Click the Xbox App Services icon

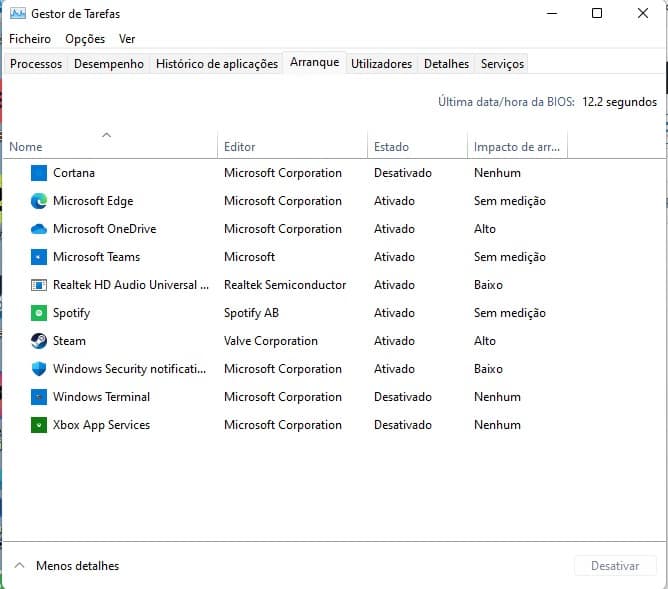[x=39, y=425]
